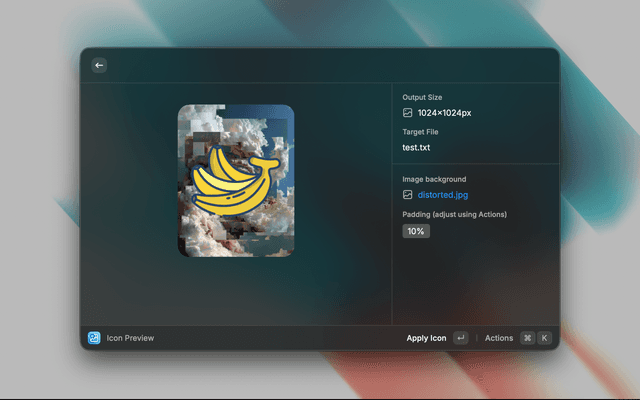Open the distorted.jpg background link
This screenshot has height=400, width=640.
[x=442, y=195]
